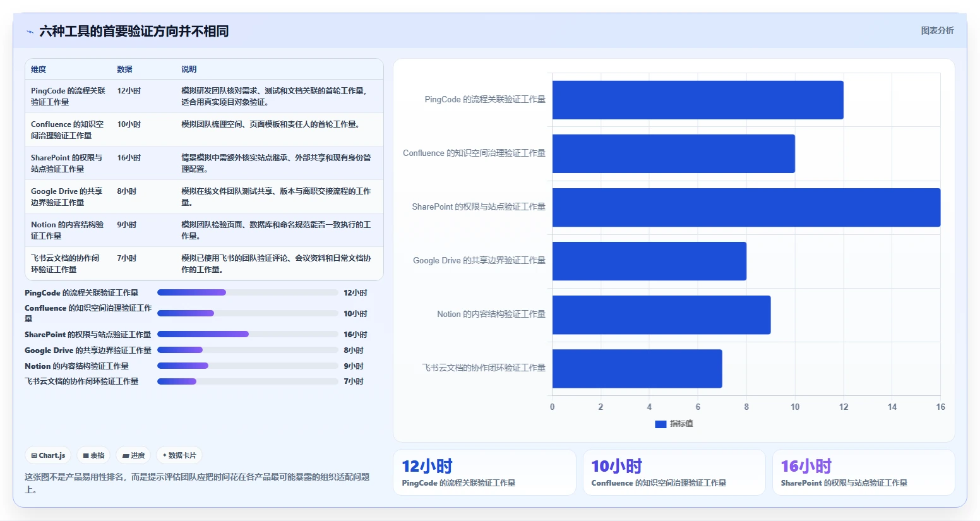980x521 pixels.
Task: Select the 数据卡片 tag chip
Action: [x=179, y=455]
